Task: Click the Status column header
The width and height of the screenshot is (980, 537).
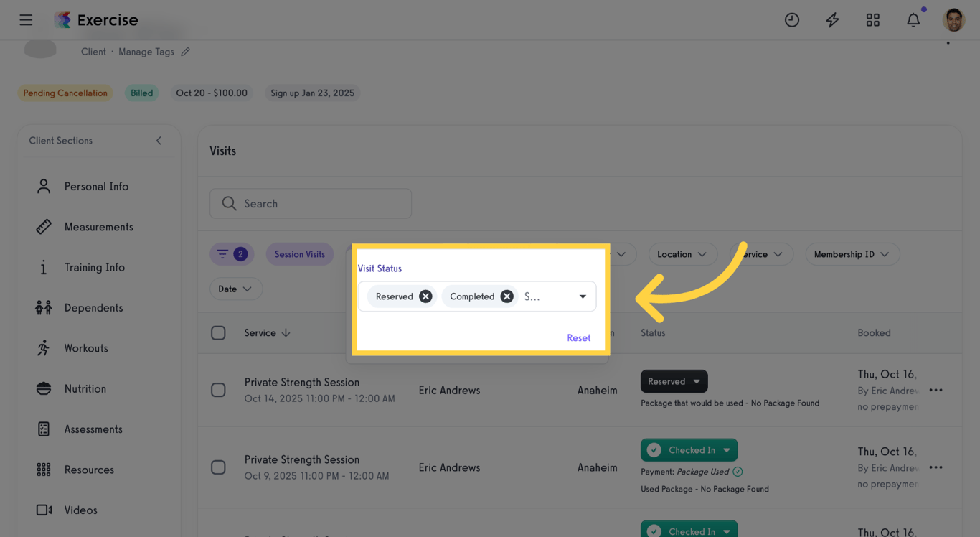Action: (653, 333)
